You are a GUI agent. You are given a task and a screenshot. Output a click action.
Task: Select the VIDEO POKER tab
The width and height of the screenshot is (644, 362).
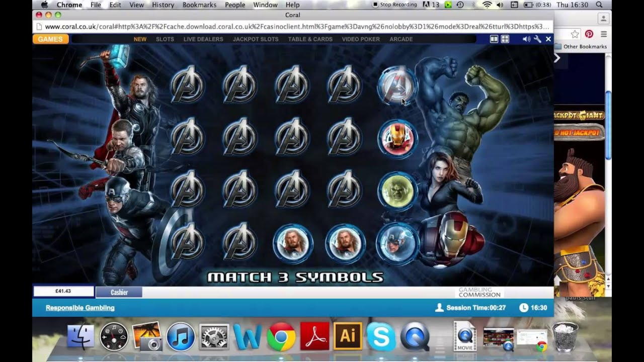point(361,39)
